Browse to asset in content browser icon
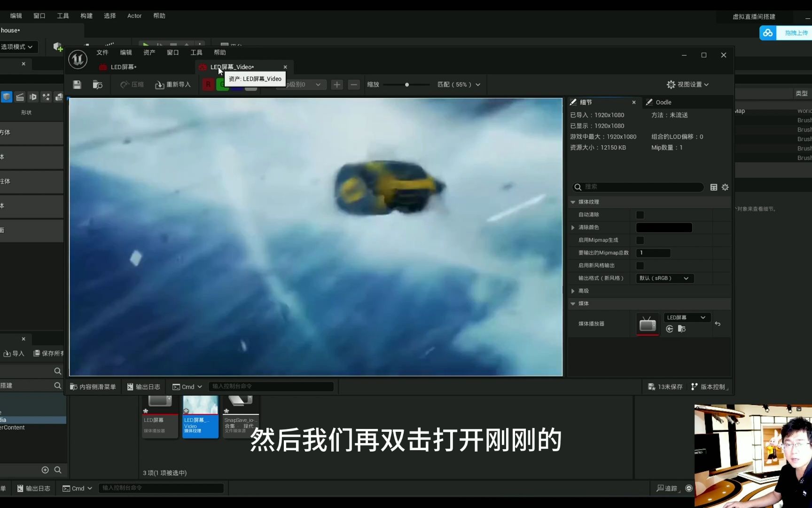812x508 pixels. pos(97,85)
